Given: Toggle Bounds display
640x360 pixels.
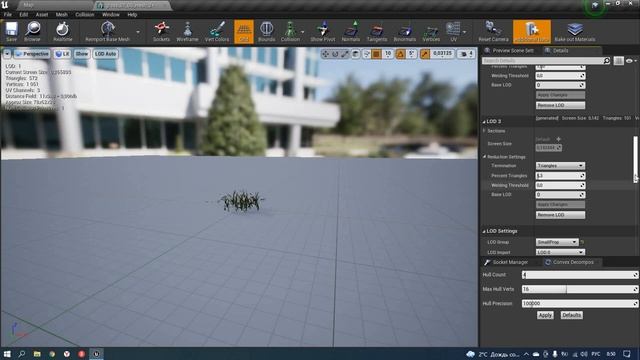Looking at the screenshot, I should (x=267, y=31).
